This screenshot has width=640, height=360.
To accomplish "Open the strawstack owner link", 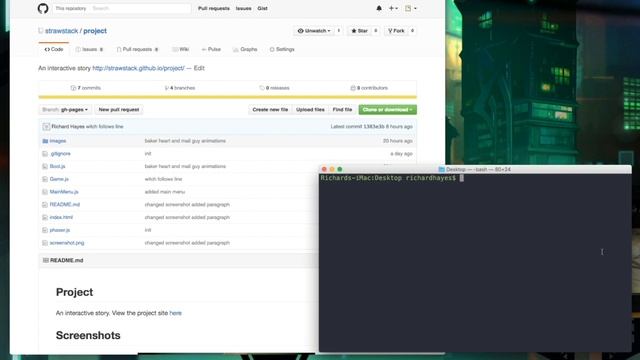I will click(x=61, y=31).
